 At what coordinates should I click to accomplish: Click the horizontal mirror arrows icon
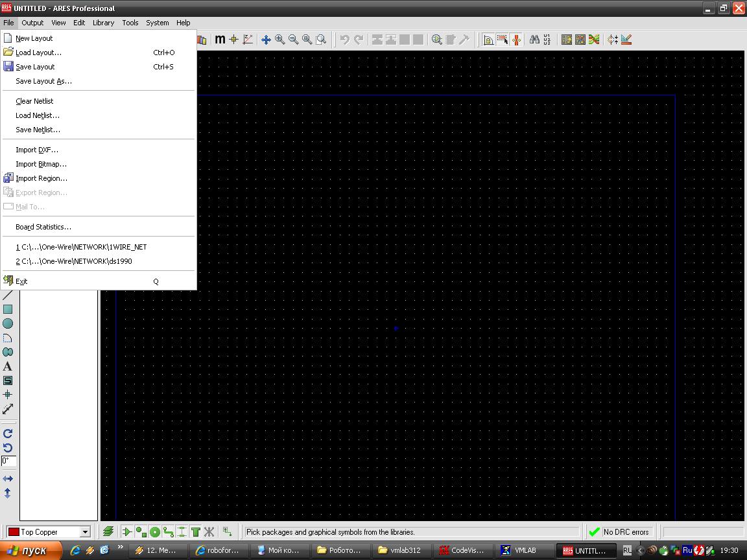tap(8, 479)
